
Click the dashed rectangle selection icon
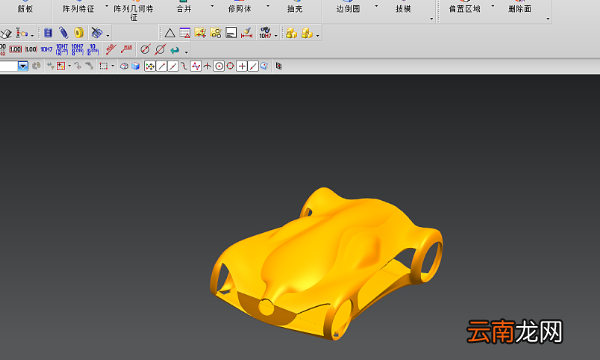coord(103,66)
